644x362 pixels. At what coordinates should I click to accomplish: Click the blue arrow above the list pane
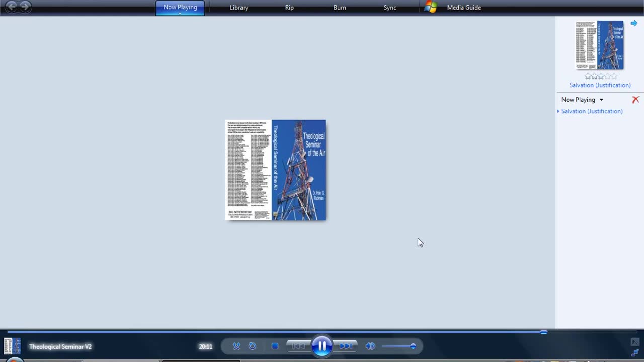634,23
